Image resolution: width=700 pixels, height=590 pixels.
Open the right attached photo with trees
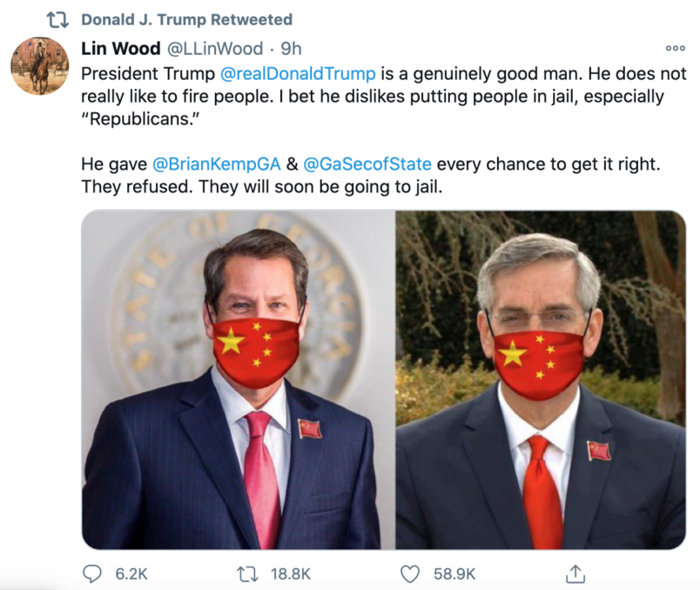click(541, 379)
